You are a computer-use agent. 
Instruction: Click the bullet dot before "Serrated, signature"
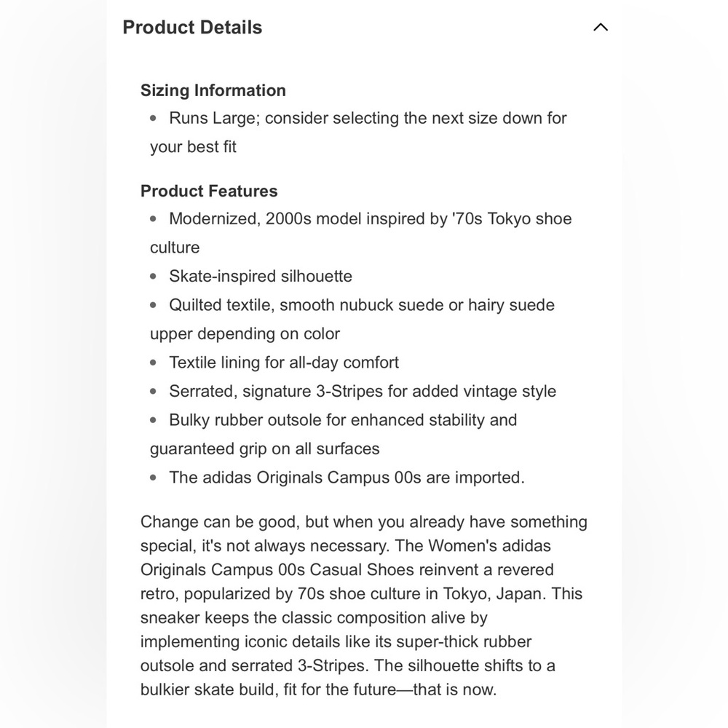(x=154, y=392)
